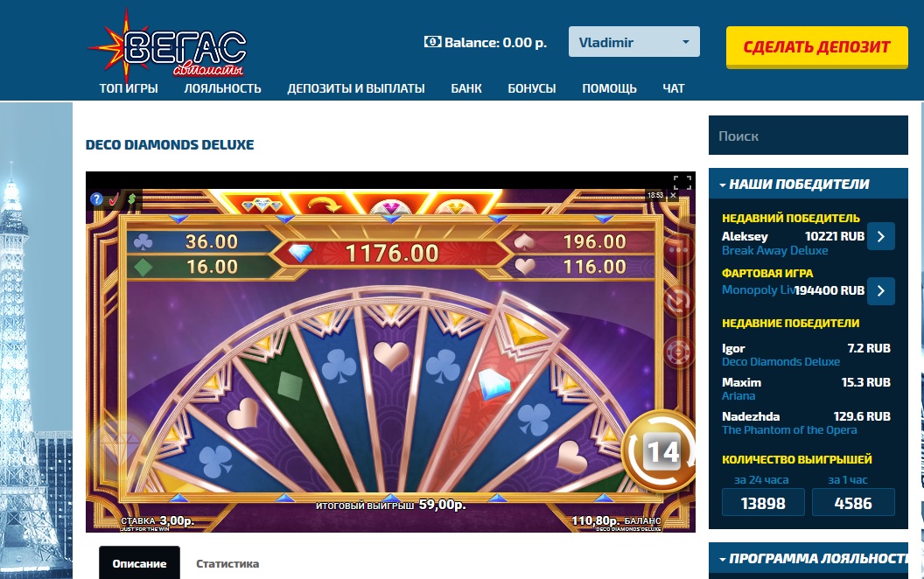
Task: Select the Описание tab
Action: pos(139,563)
